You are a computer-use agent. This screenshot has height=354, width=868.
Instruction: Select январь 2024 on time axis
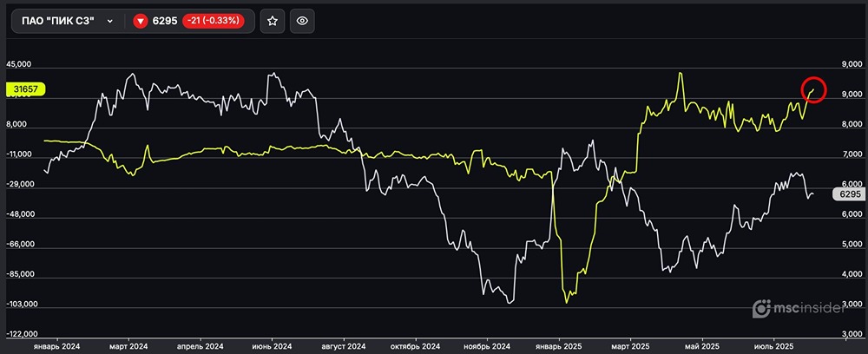pos(56,345)
